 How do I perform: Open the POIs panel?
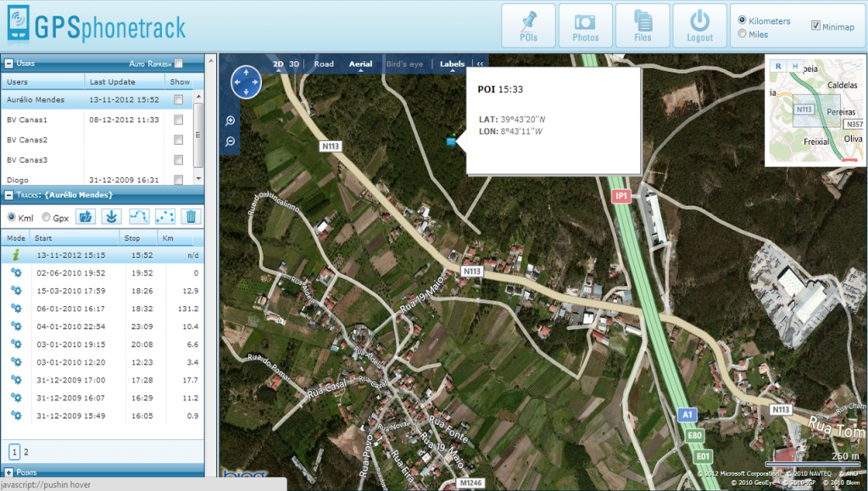(x=528, y=25)
